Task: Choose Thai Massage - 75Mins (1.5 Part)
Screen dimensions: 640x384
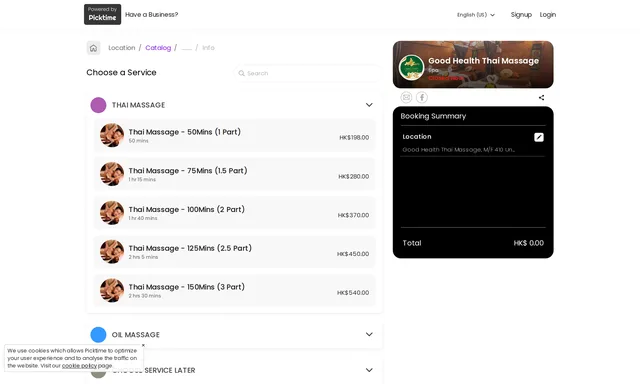Action: [234, 174]
